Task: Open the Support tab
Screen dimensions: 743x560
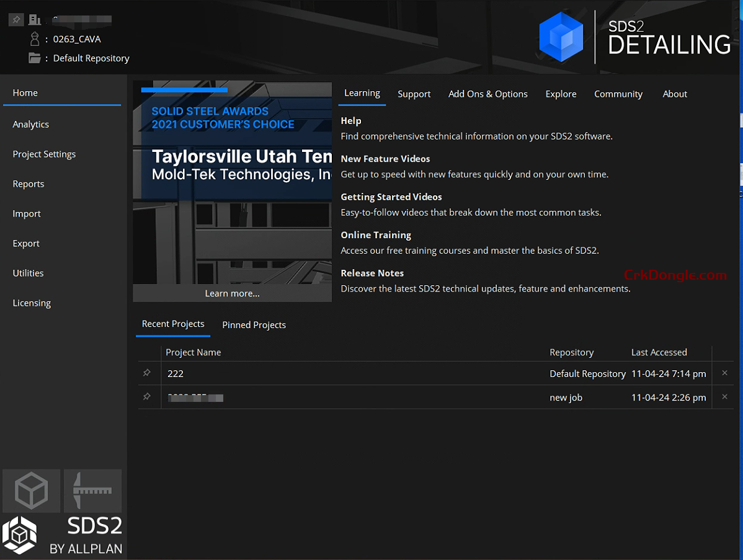Action: click(414, 94)
